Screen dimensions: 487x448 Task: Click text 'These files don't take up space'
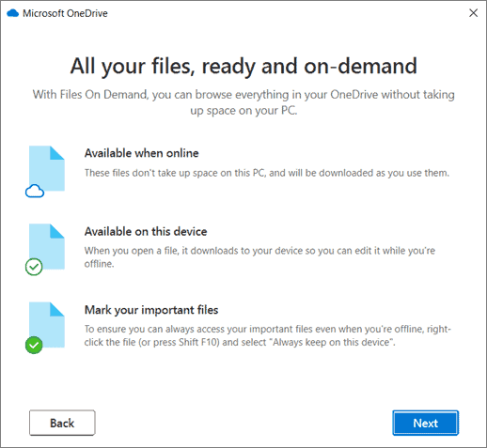(x=267, y=173)
